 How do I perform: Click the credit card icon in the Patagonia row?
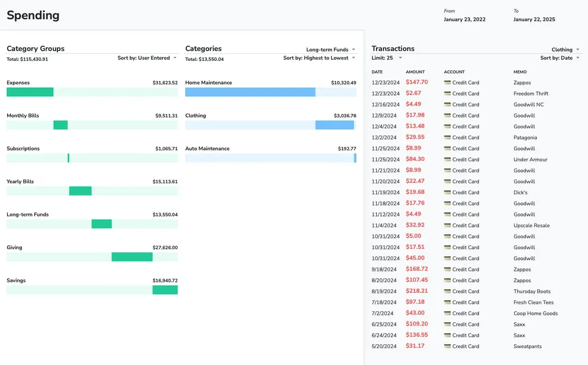pyautogui.click(x=448, y=138)
